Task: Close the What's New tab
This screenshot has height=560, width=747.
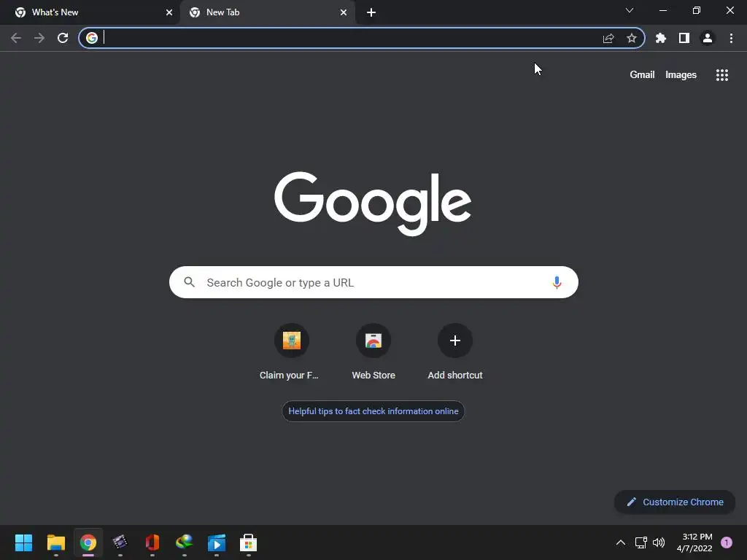Action: (169, 12)
